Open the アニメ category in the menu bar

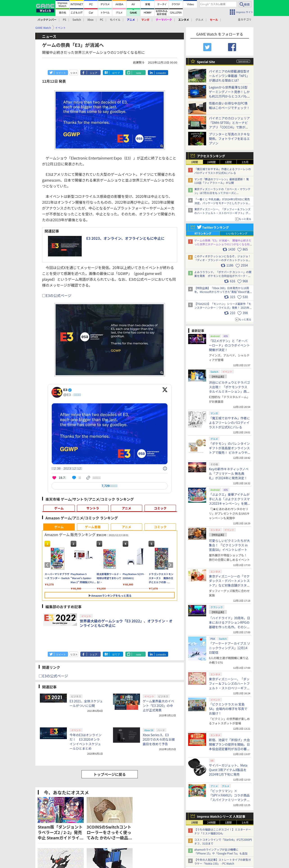click(x=131, y=20)
